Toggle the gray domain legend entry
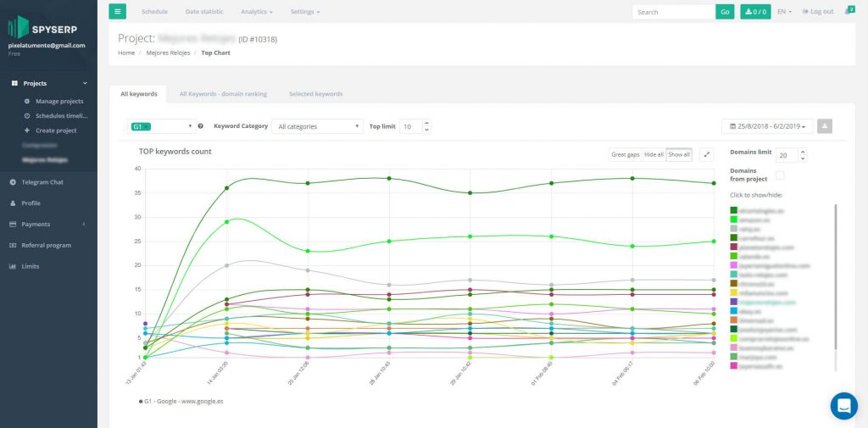This screenshot has width=868, height=428. pyautogui.click(x=744, y=229)
